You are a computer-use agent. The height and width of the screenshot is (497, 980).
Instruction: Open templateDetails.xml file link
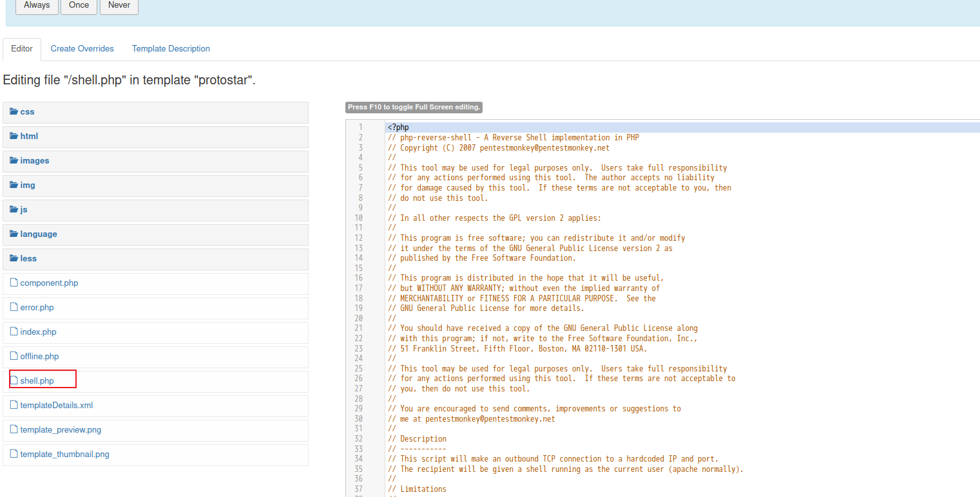pyautogui.click(x=57, y=405)
